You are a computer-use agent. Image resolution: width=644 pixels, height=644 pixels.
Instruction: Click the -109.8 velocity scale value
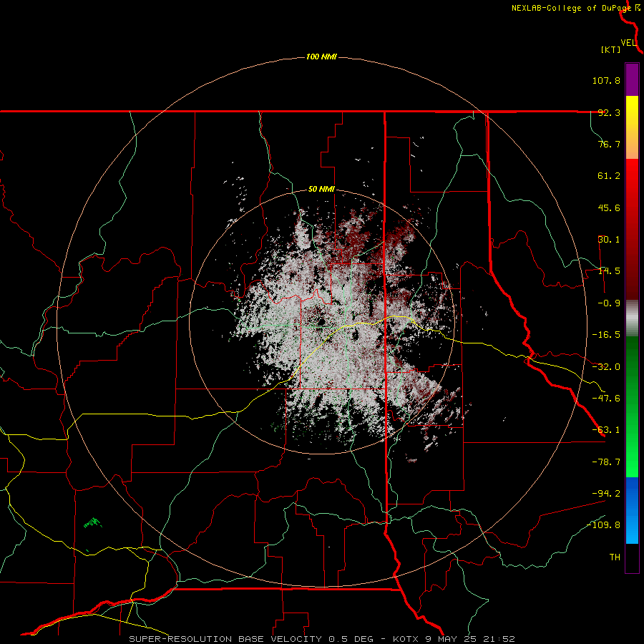pyautogui.click(x=603, y=525)
